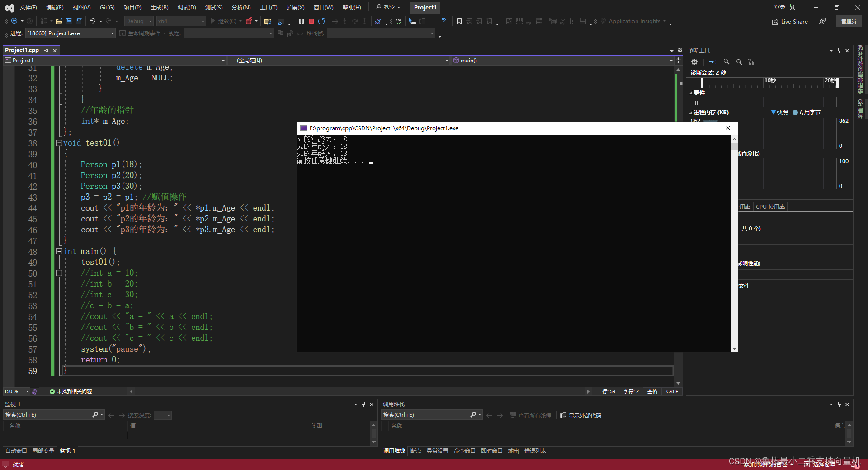Toggle the 快照 memory marker
This screenshot has width=868, height=470.
(779, 112)
